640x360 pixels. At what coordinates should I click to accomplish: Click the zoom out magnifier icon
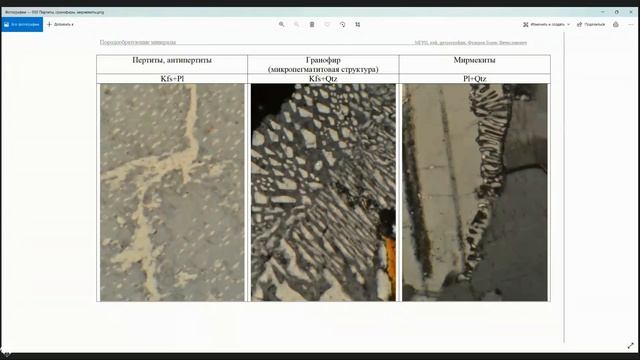[296, 24]
